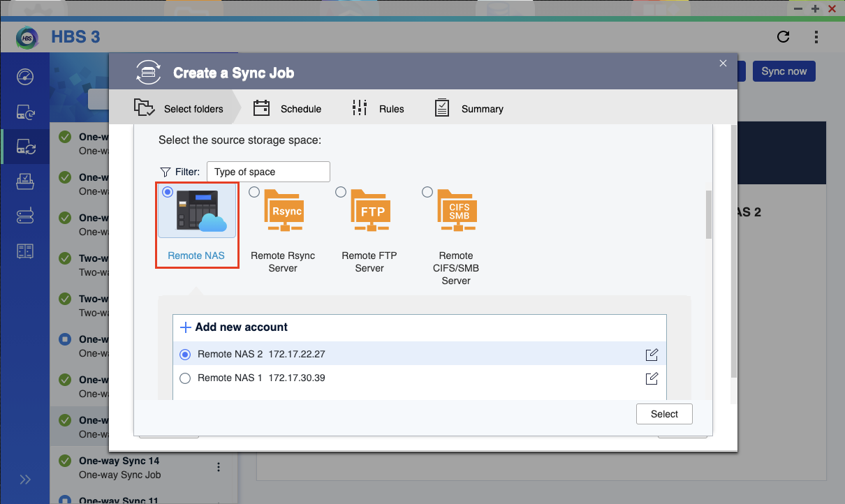Open the Restore section in the sidebar
This screenshot has width=845, height=504.
25,181
